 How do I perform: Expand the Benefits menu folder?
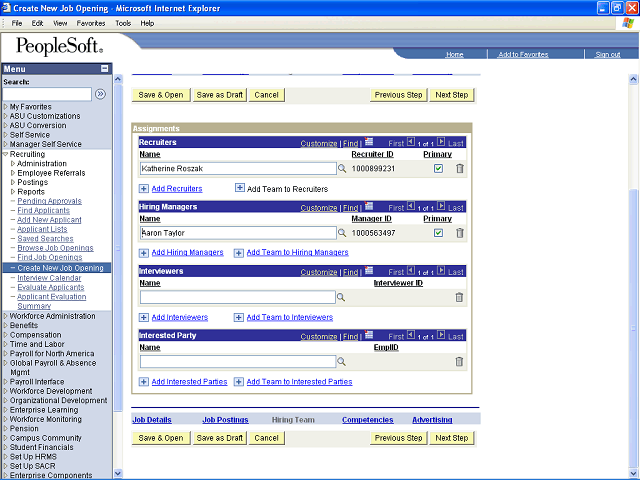[x=6, y=325]
